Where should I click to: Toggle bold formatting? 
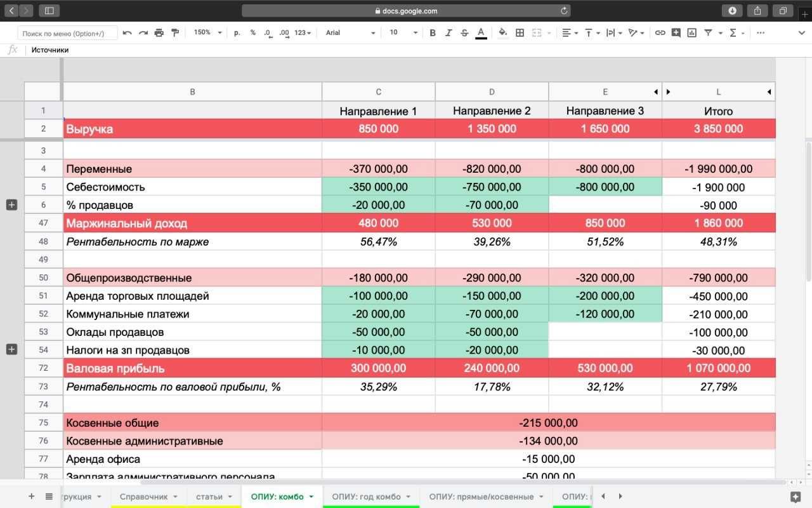433,32
